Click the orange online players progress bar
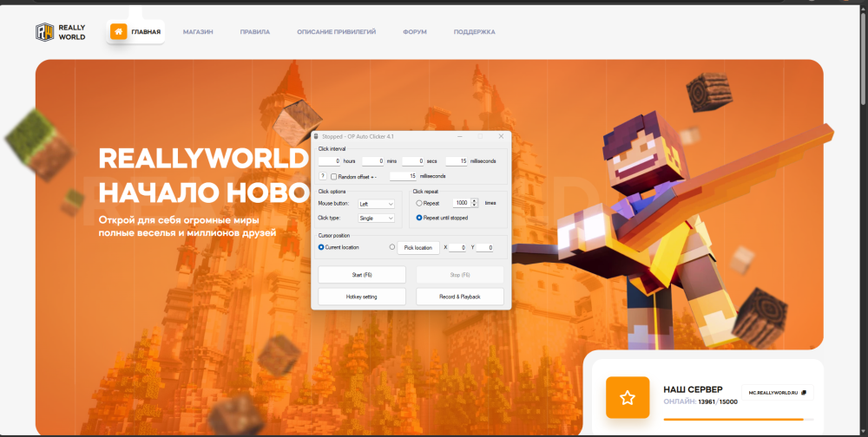Image resolution: width=868 pixels, height=437 pixels. [x=733, y=420]
